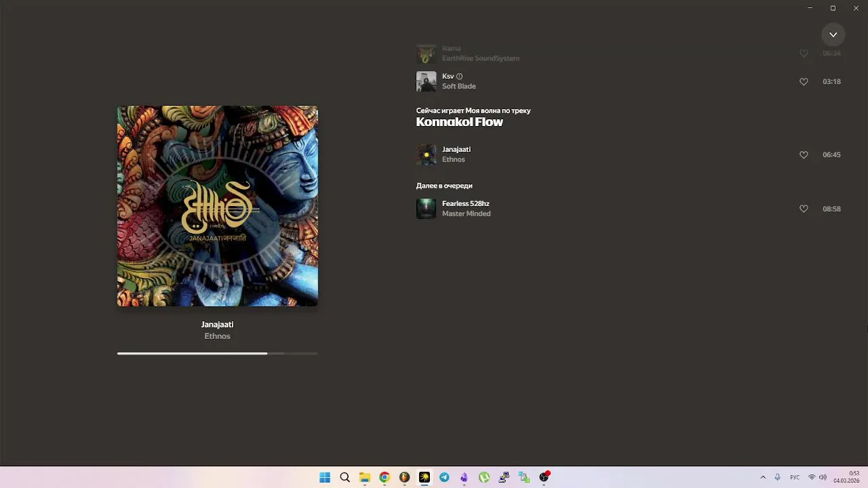
Task: Click the large Janajaati album artwork
Action: coord(218,206)
